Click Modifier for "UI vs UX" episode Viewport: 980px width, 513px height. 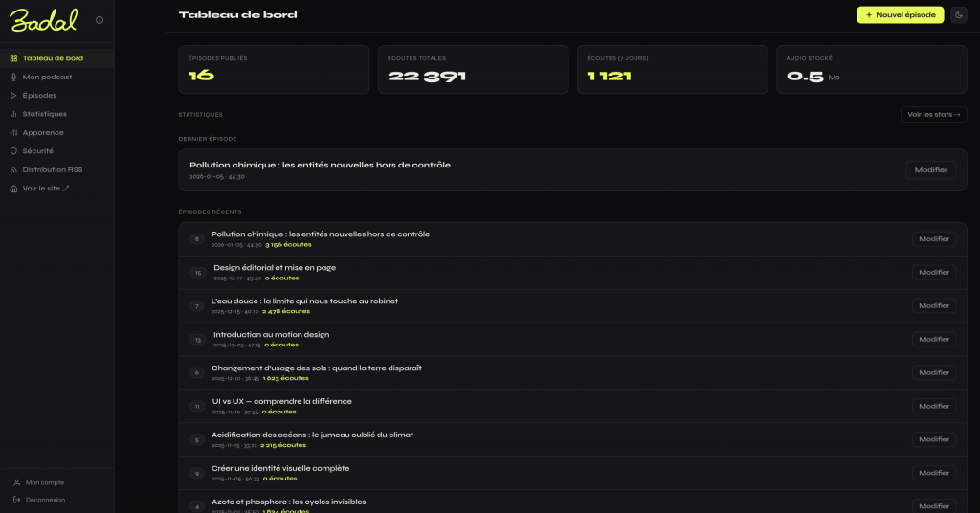[933, 406]
